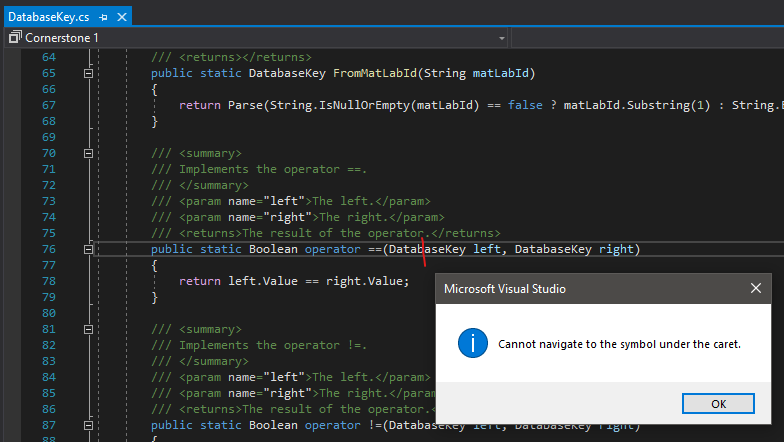The width and height of the screenshot is (784, 442).
Task: Click DatabaseKey return type on line 65
Action: point(287,74)
